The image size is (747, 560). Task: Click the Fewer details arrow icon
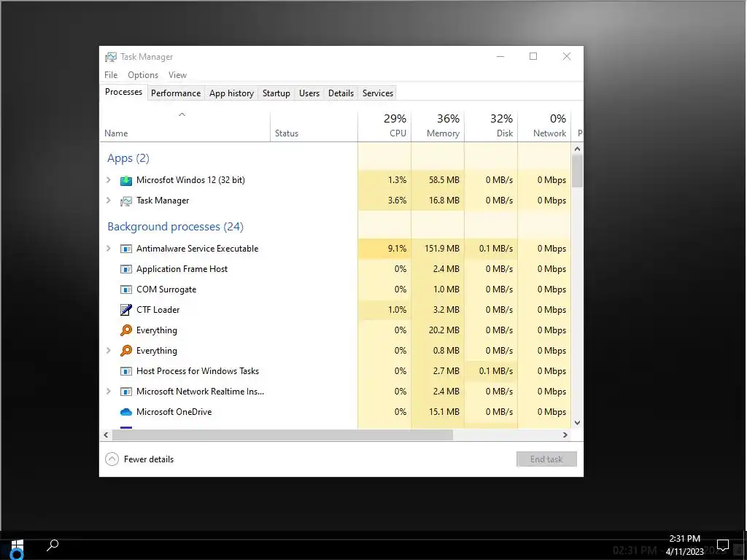click(x=112, y=459)
